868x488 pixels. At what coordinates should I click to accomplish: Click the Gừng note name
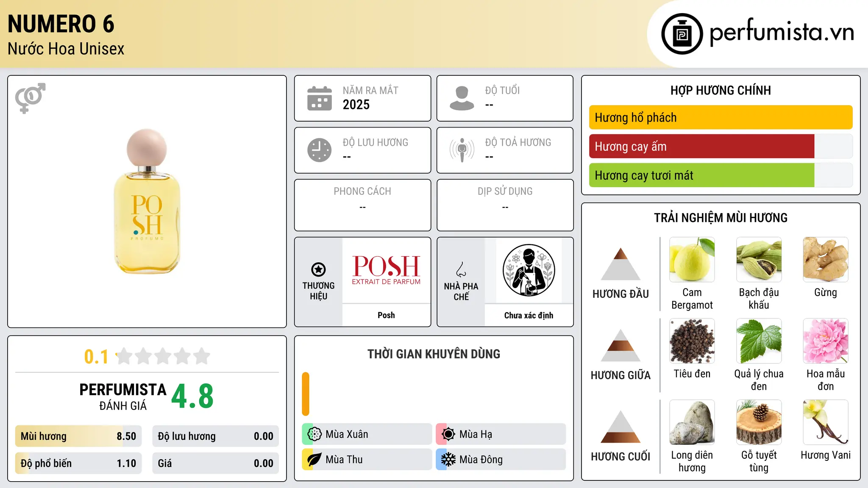click(x=826, y=292)
